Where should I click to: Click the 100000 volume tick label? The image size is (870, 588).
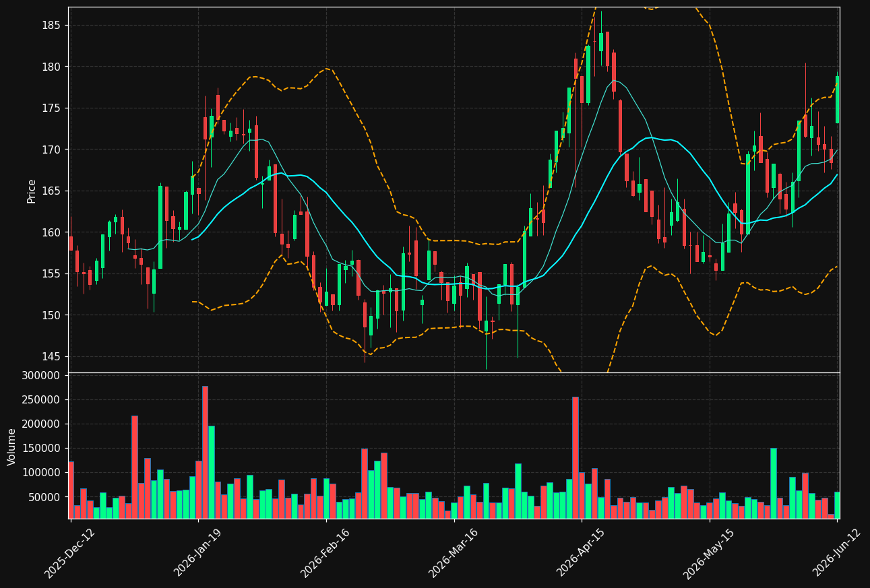(42, 473)
